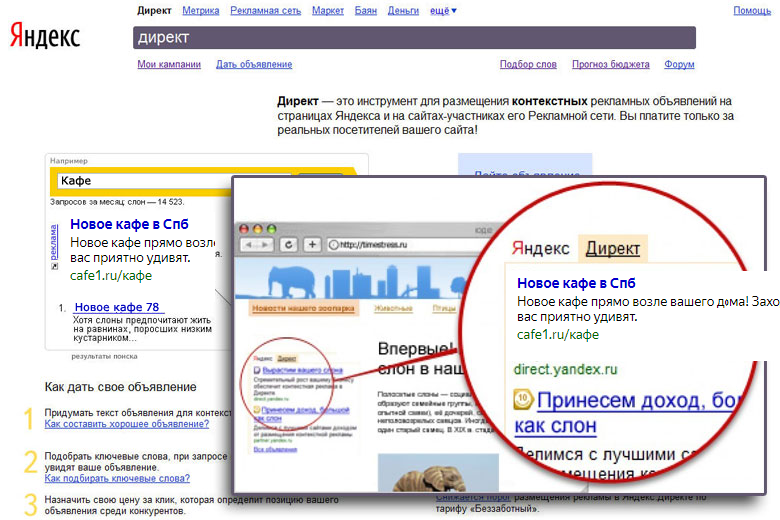Click the plus button in mock browser toolbar

point(312,244)
